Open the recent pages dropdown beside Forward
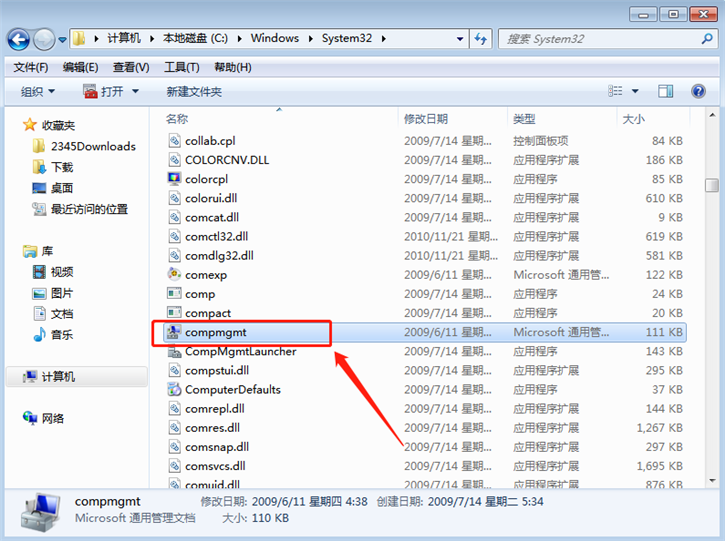Image resolution: width=725 pixels, height=541 pixels. click(x=62, y=40)
